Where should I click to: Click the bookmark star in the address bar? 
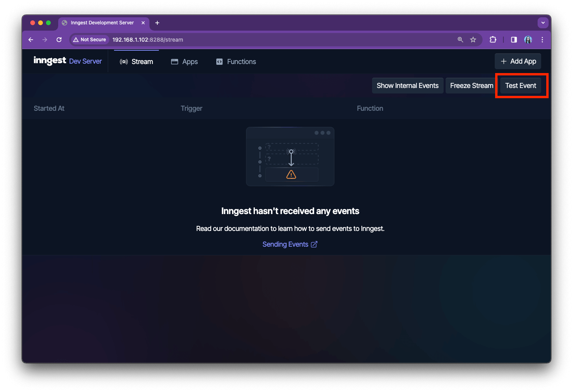473,39
